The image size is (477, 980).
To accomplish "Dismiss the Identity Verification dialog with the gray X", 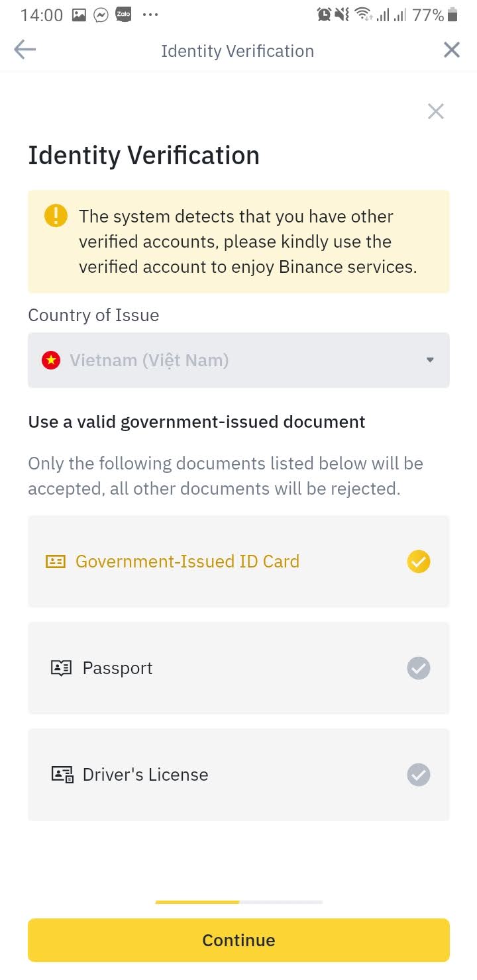I will (435, 111).
